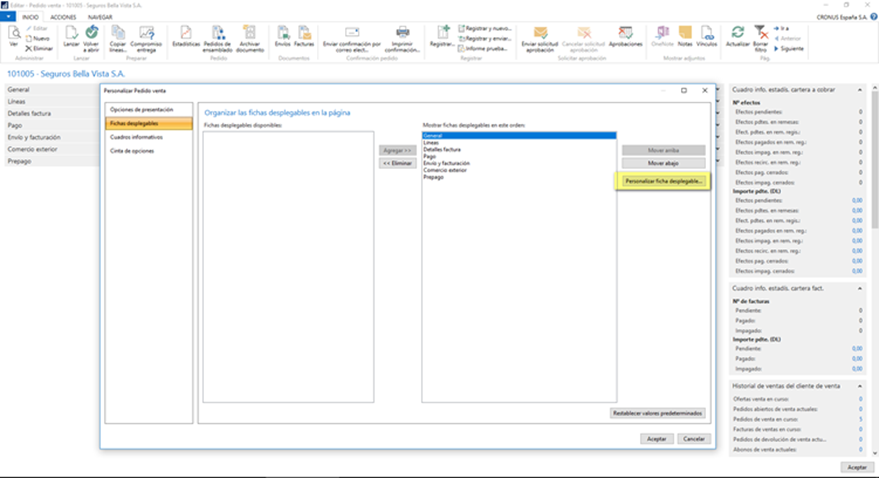Open the Aprobaciones ribbon icon
This screenshot has width=879, height=478.
coord(625,36)
